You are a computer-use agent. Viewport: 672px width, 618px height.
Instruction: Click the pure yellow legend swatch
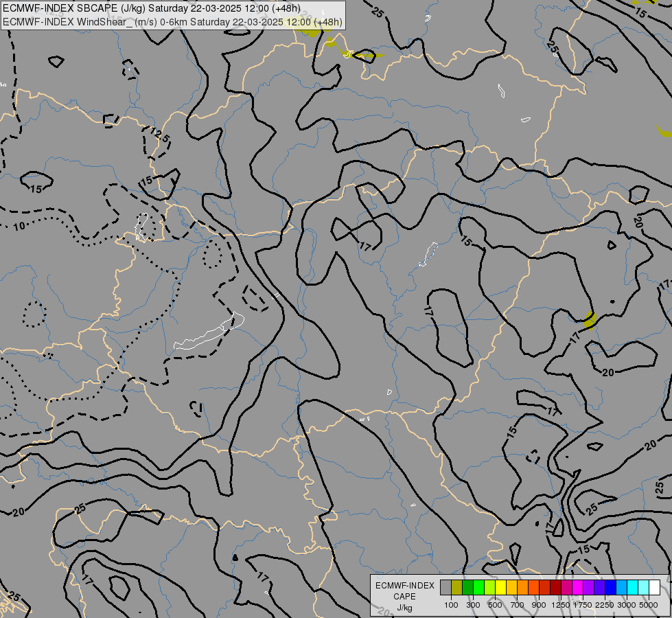pos(500,588)
